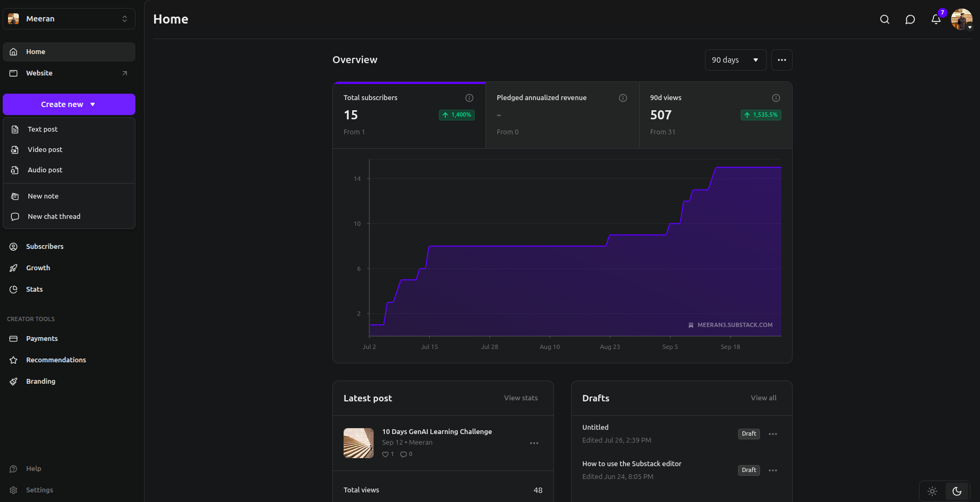
Task: Like the 10 Days GenAI post heart
Action: click(x=385, y=454)
